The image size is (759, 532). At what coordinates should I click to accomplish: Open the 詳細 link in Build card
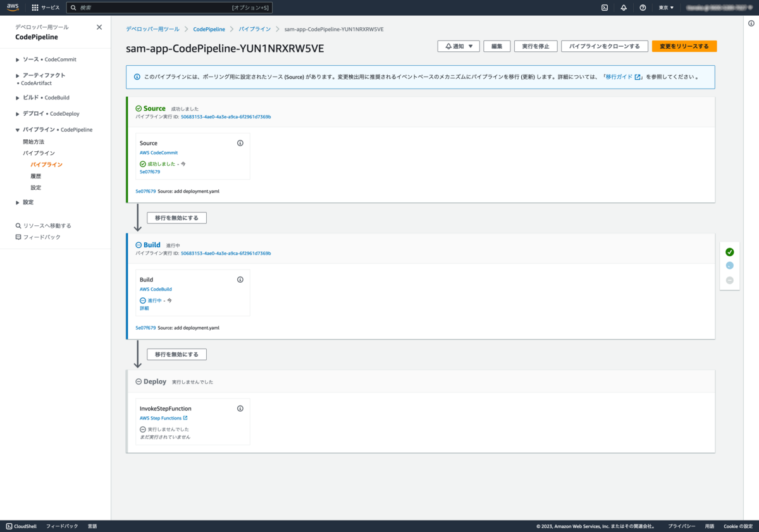(x=144, y=309)
